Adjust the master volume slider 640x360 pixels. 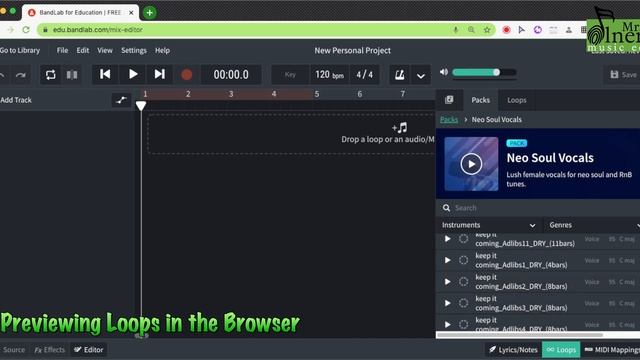tap(484, 73)
